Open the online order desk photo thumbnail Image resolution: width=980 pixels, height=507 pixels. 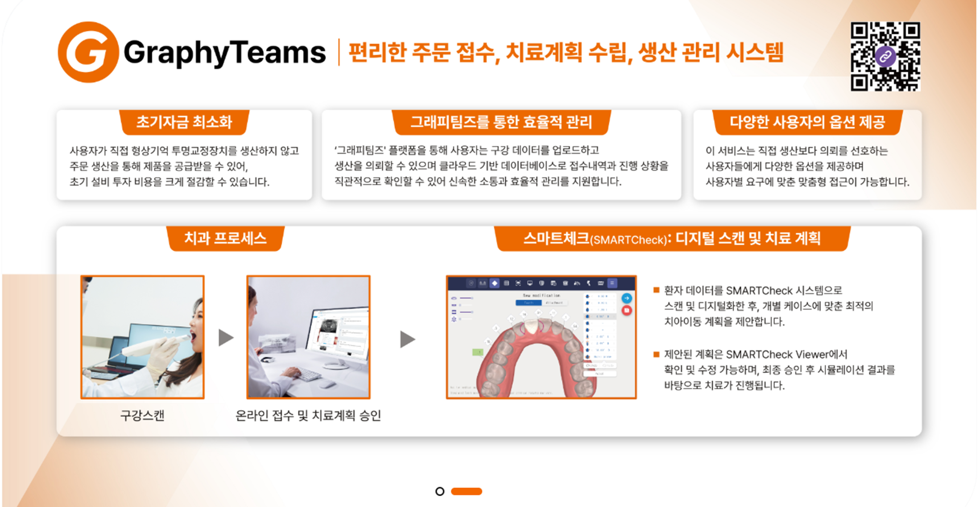click(308, 337)
